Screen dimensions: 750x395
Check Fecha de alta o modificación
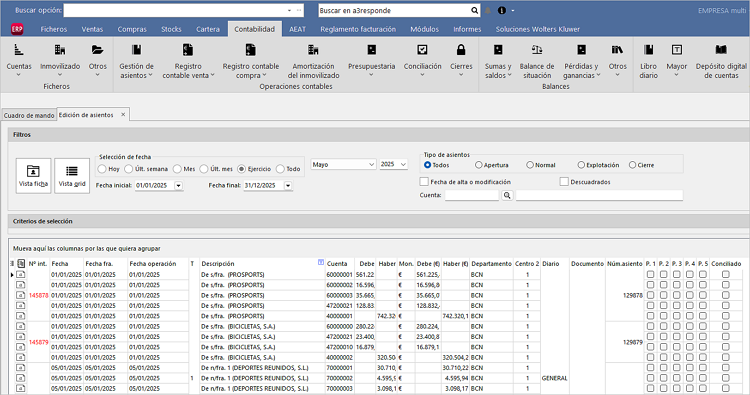click(424, 182)
